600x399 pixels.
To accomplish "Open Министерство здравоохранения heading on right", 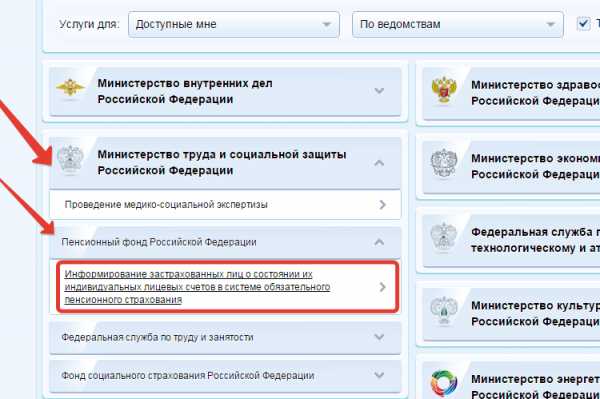I will (x=535, y=93).
